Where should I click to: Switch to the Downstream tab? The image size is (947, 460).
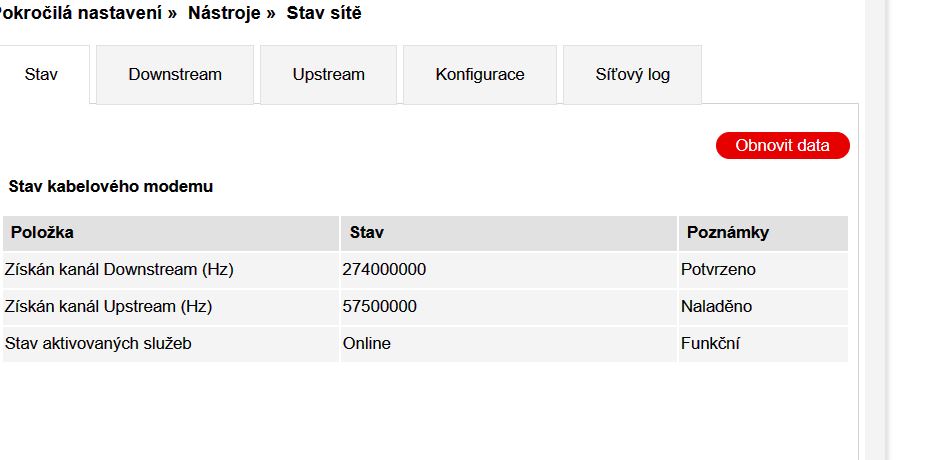[175, 74]
